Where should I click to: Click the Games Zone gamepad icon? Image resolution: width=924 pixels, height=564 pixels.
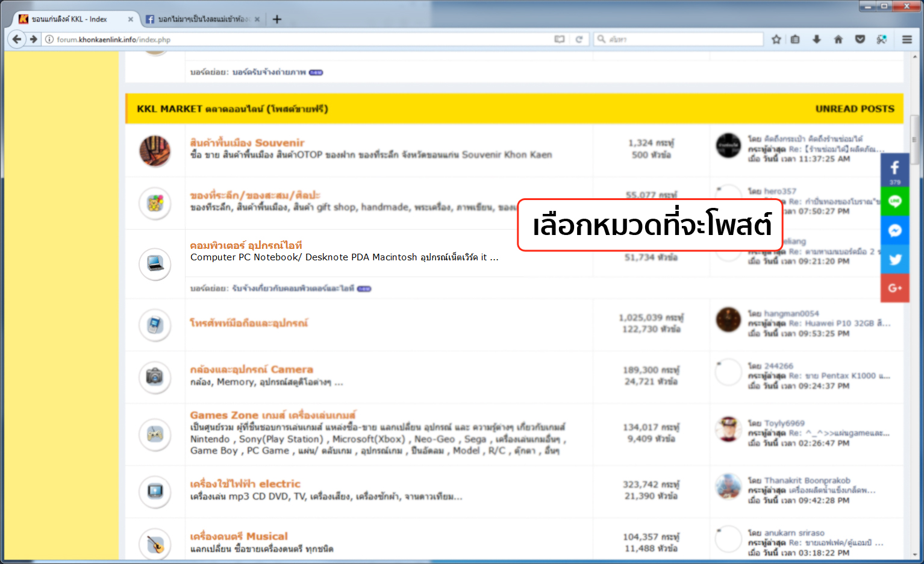tap(155, 434)
